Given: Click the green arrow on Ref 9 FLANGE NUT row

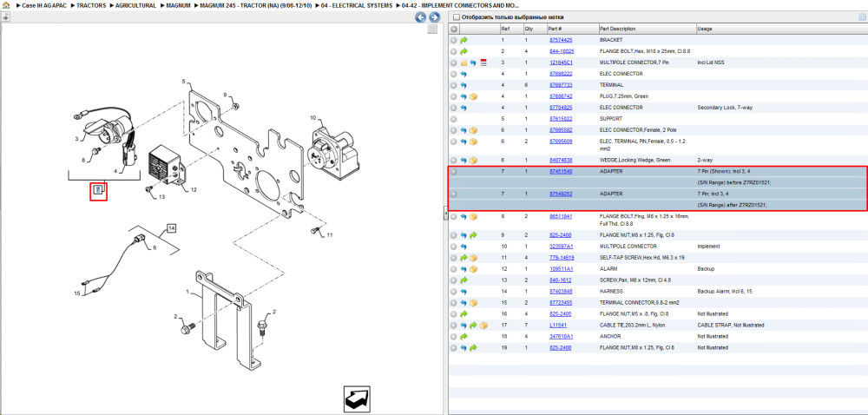Looking at the screenshot, I should [x=473, y=235].
